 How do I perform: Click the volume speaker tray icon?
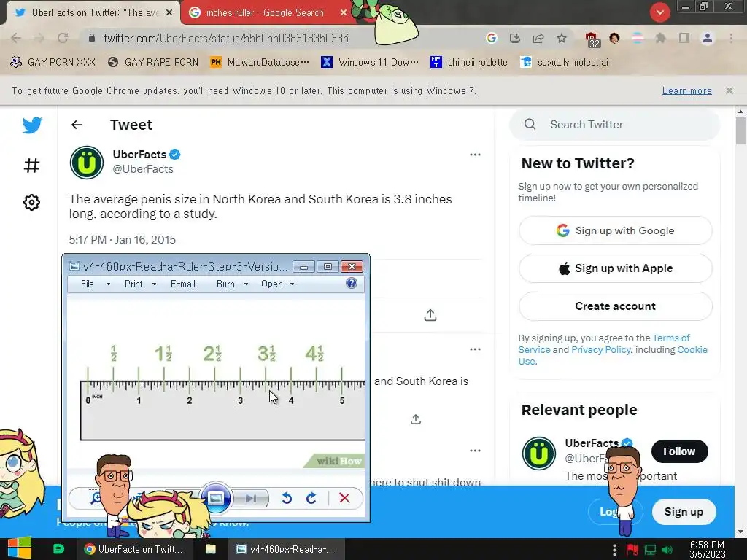click(x=667, y=550)
